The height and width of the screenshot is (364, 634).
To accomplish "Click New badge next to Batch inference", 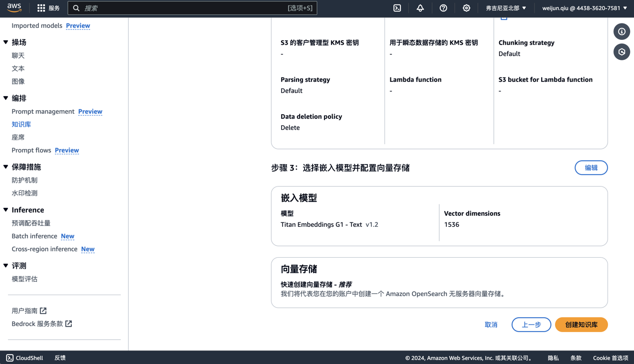I will (x=67, y=236).
